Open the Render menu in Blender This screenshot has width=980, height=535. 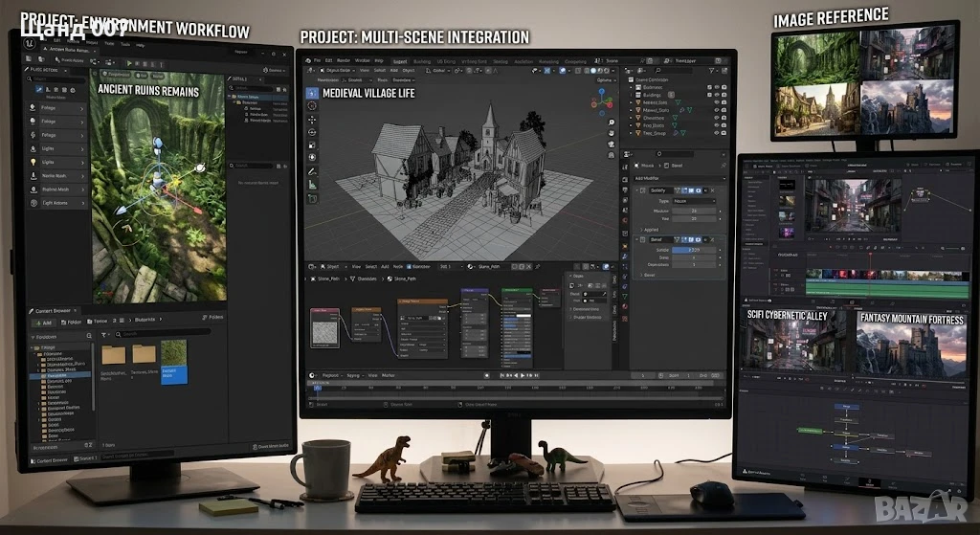tap(344, 60)
